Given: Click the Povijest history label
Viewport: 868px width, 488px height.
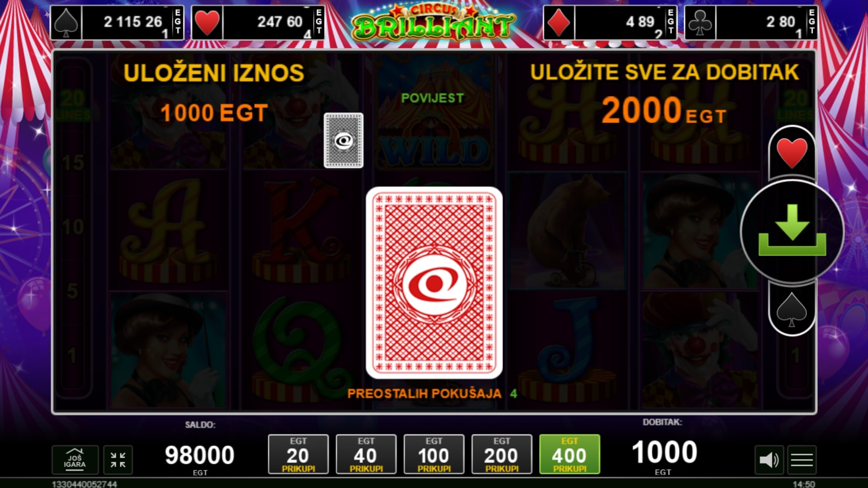Looking at the screenshot, I should point(432,98).
